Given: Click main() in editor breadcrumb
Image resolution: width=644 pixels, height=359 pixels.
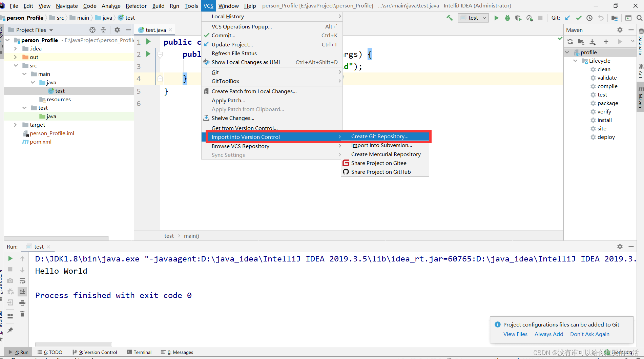Looking at the screenshot, I should click(191, 236).
